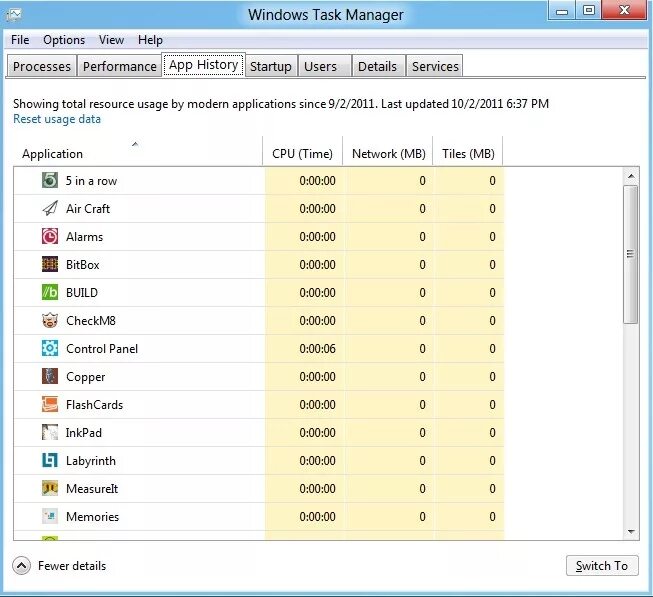Select the Air Craft paper plane icon
The image size is (653, 597).
(50, 209)
